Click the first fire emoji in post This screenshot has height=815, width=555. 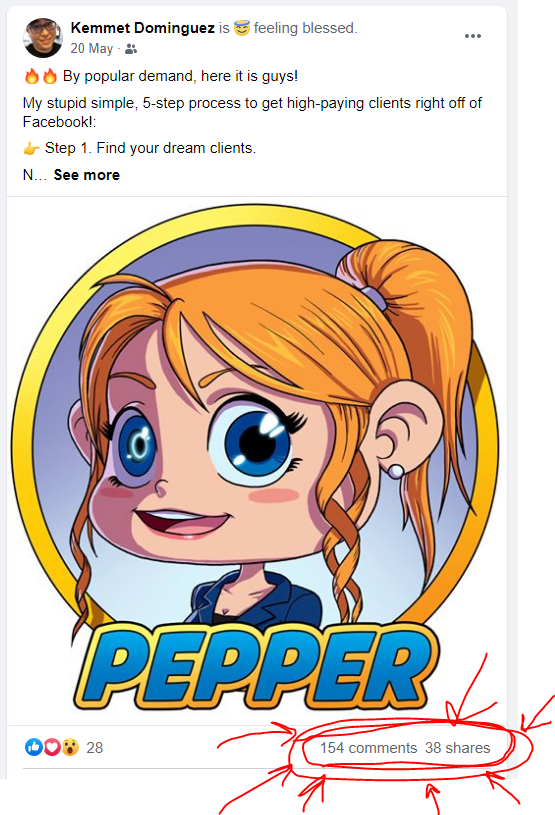pyautogui.click(x=32, y=76)
